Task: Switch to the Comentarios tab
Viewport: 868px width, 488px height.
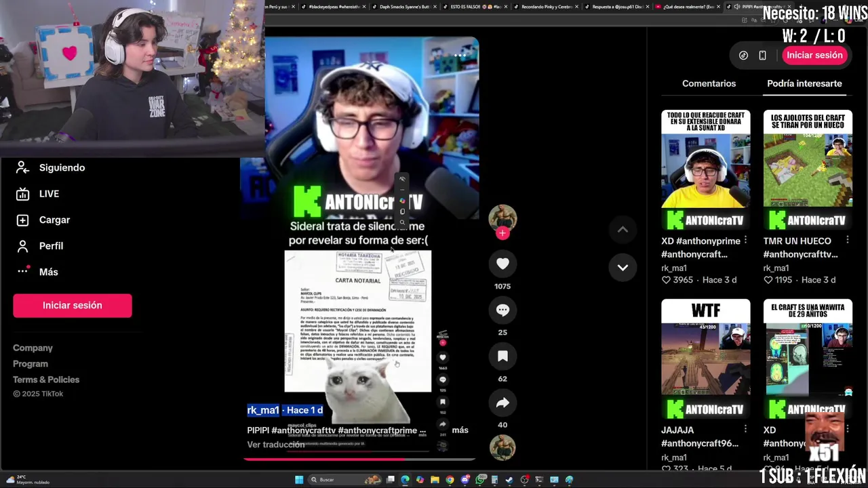Action: pos(709,83)
